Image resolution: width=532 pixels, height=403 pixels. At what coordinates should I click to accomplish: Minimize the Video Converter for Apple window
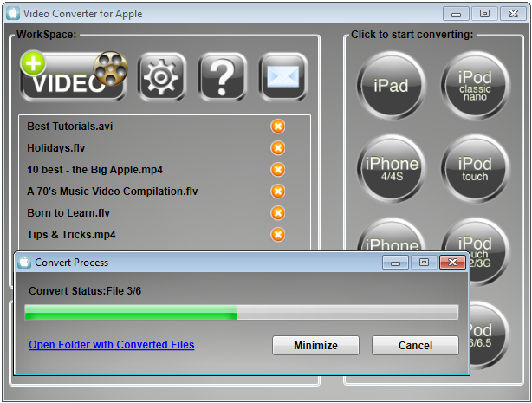(457, 14)
